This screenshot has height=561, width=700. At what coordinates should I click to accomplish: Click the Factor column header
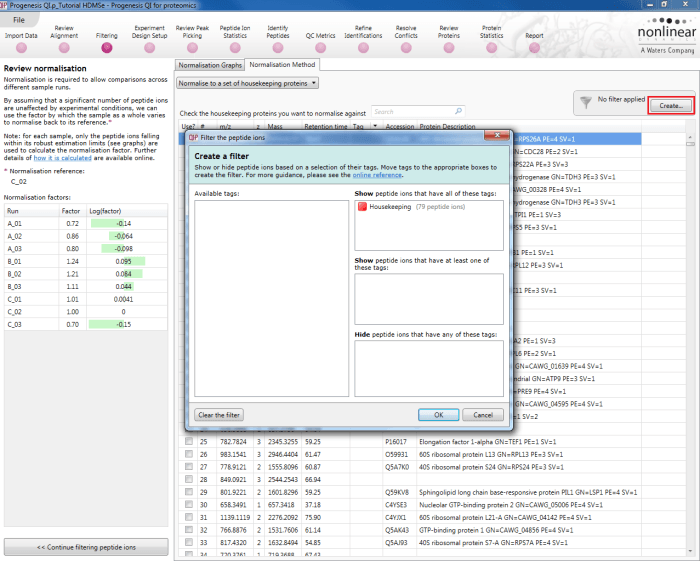pos(71,211)
